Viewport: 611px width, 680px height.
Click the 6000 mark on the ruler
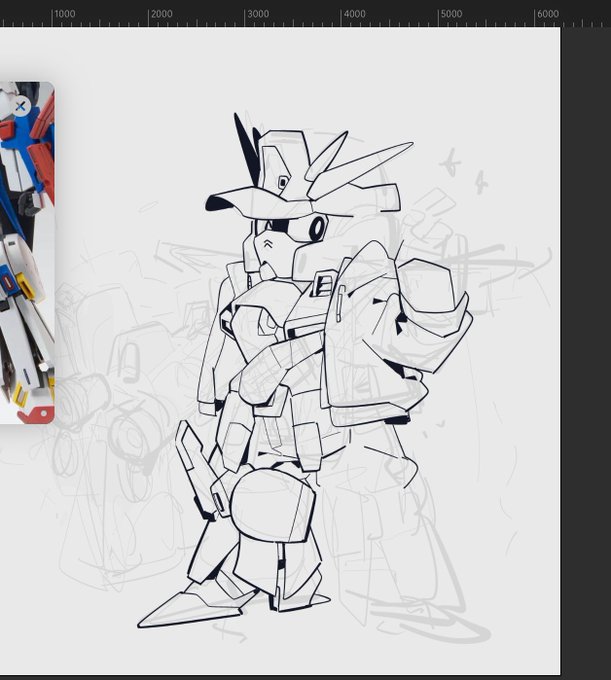point(548,14)
